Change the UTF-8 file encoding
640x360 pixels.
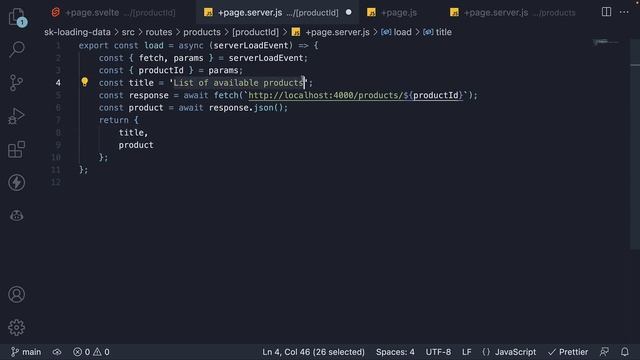click(x=438, y=352)
